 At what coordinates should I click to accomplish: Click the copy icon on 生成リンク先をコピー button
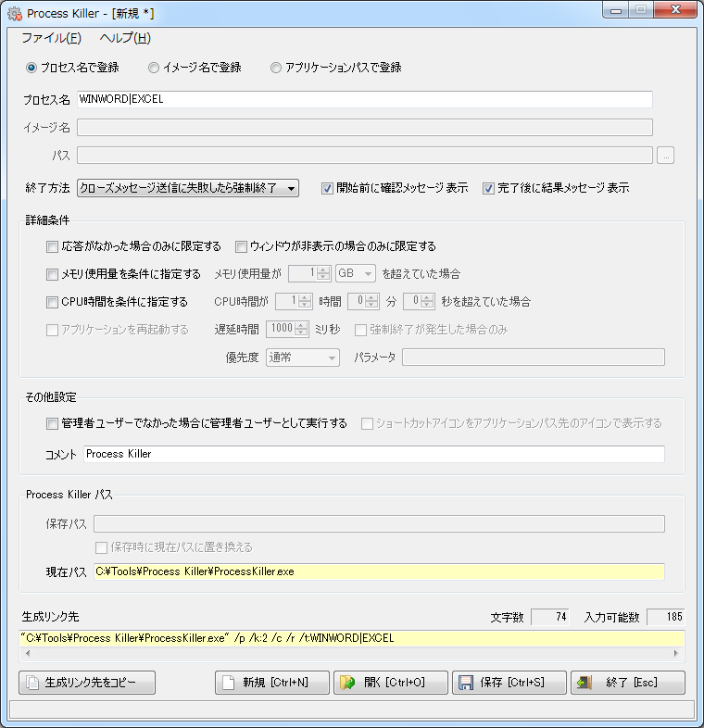pyautogui.click(x=32, y=683)
